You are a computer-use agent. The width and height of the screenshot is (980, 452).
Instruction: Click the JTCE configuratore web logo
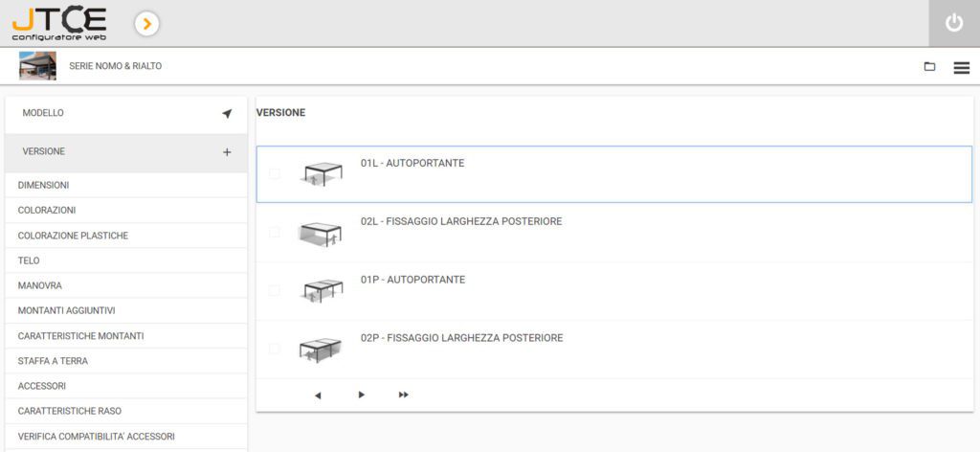click(x=59, y=23)
